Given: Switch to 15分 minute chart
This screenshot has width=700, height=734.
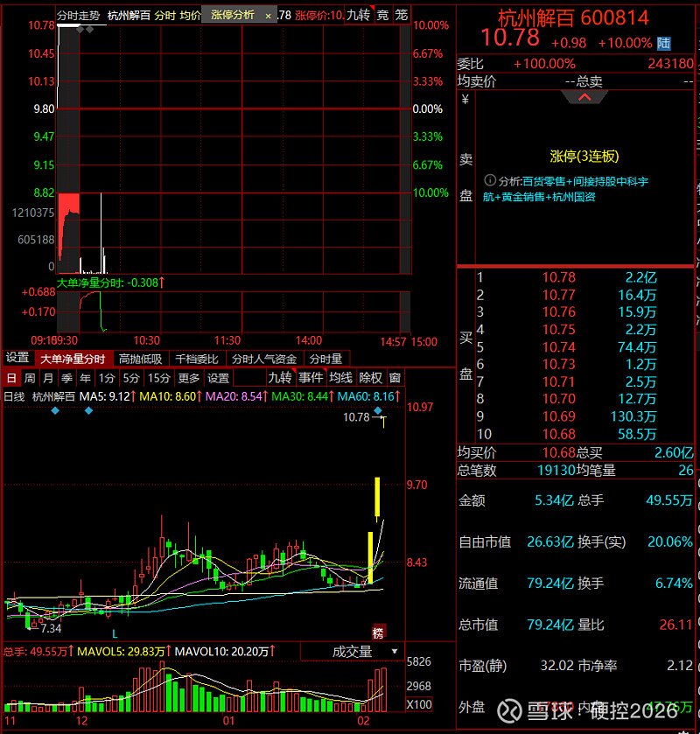Looking at the screenshot, I should tap(158, 378).
